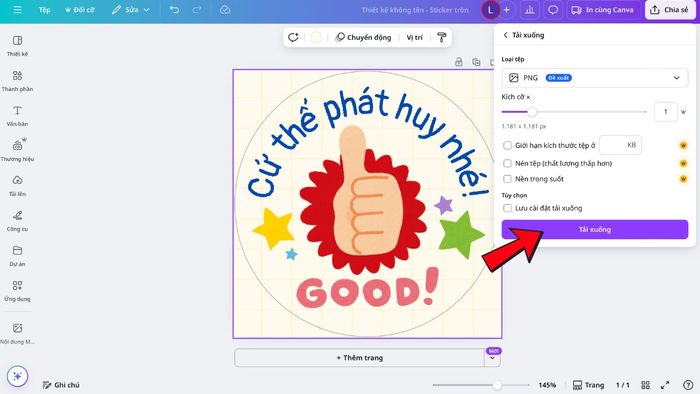Expand the add page dropdown arrow

pyautogui.click(x=492, y=358)
